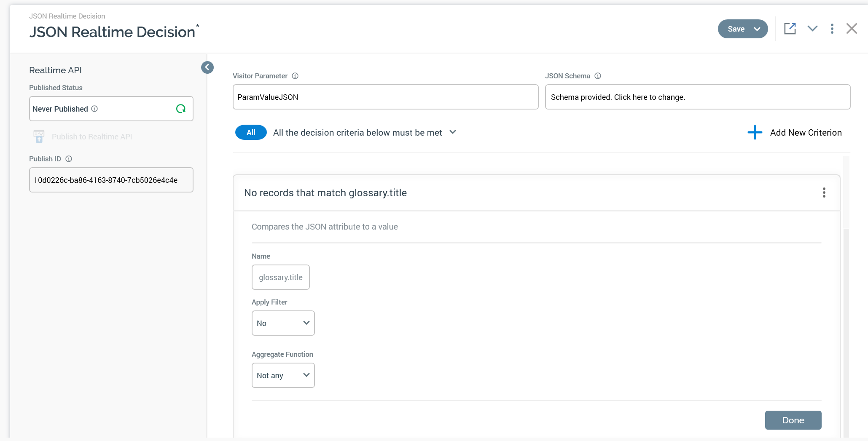This screenshot has height=441, width=868.
Task: Expand the Save button options arrow
Action: [x=757, y=29]
